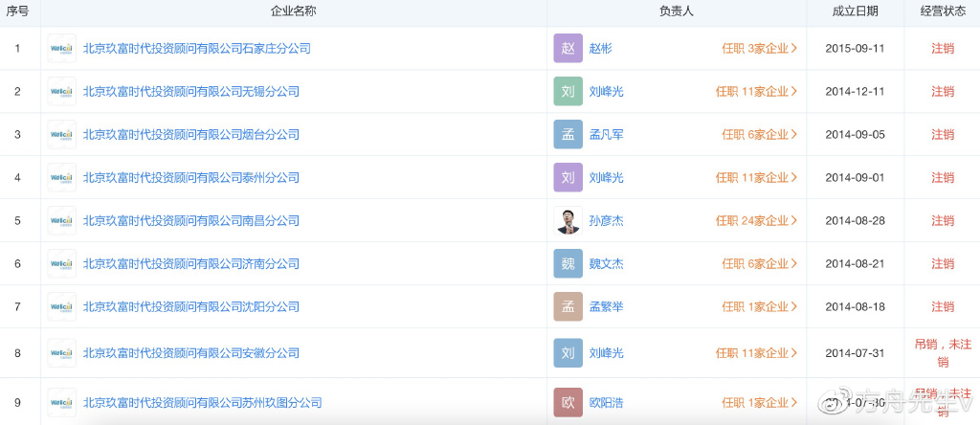This screenshot has height=425, width=980.
Task: Open 欧阳浩 person profile
Action: tap(606, 402)
